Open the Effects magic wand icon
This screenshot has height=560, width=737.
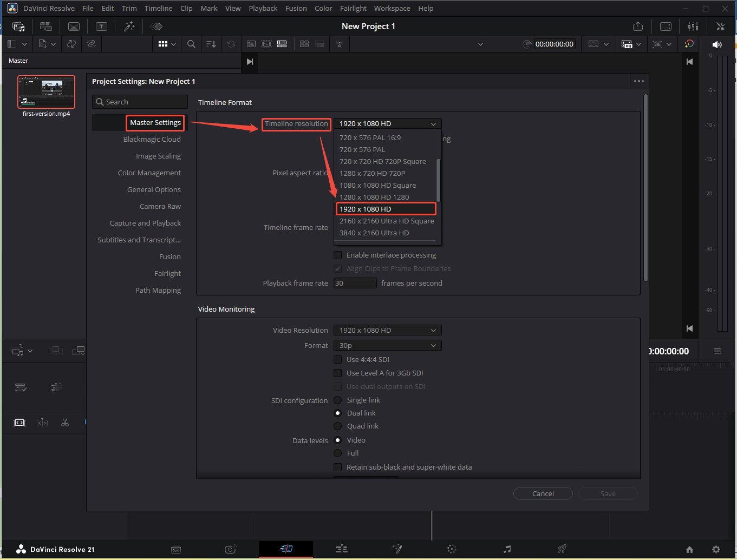(129, 27)
